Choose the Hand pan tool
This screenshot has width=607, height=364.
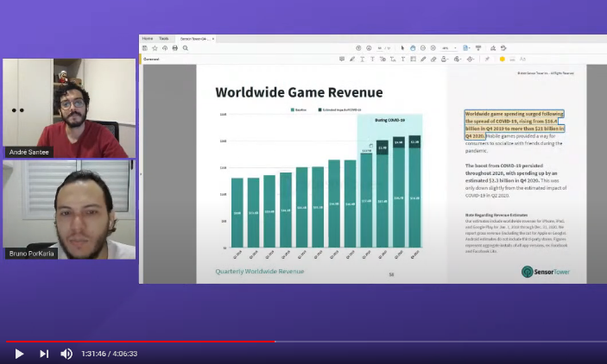413,48
